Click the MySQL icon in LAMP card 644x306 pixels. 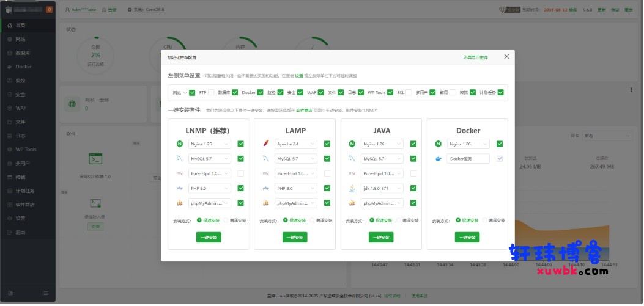click(x=265, y=159)
